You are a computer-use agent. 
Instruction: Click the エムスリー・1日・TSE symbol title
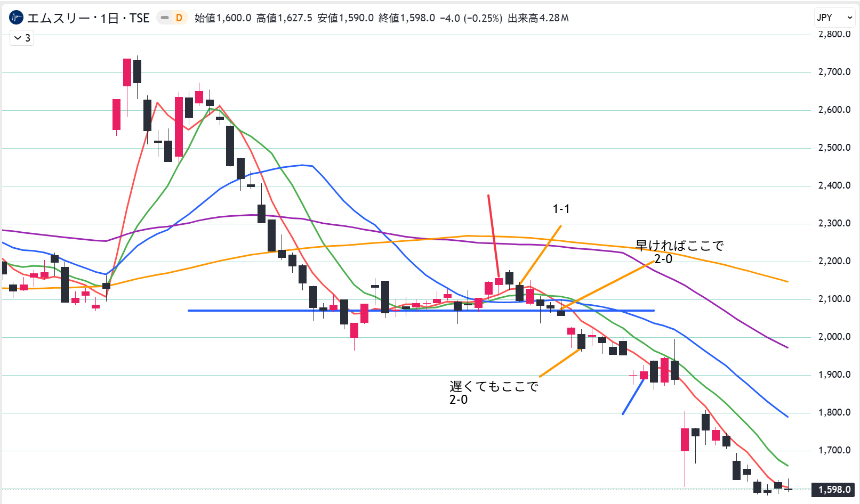pyautogui.click(x=89, y=18)
